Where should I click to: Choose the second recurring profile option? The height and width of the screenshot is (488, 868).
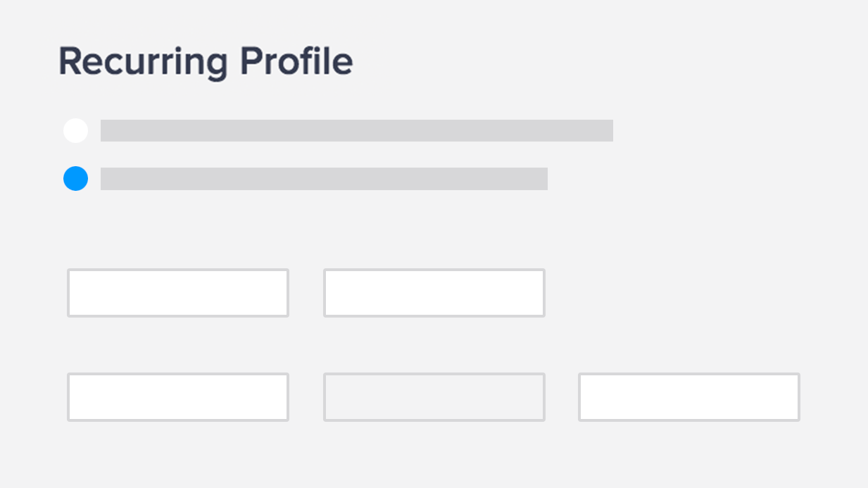click(x=75, y=179)
